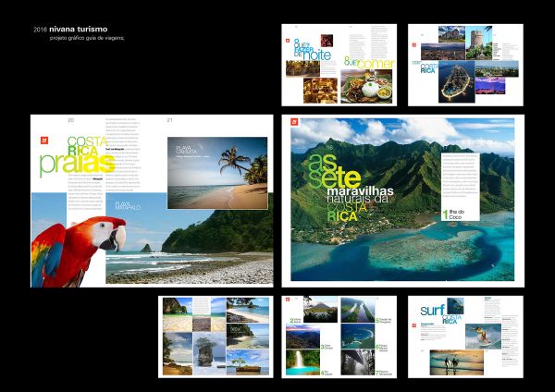Viewport: 555px width, 392px height.
Task: Click the red logo icon on the sete maravilhas spread
Action: [x=295, y=121]
